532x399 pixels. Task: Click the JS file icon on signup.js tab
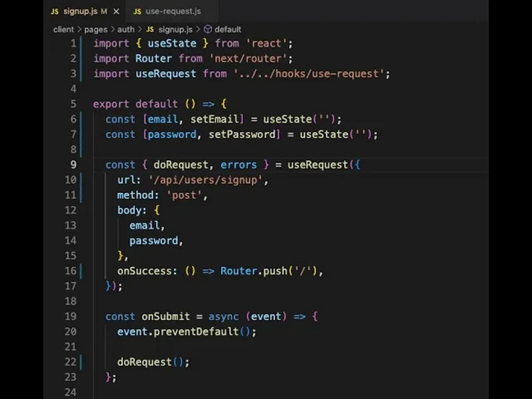(x=54, y=12)
